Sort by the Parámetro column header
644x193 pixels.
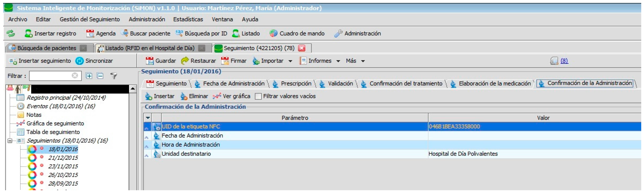point(295,118)
